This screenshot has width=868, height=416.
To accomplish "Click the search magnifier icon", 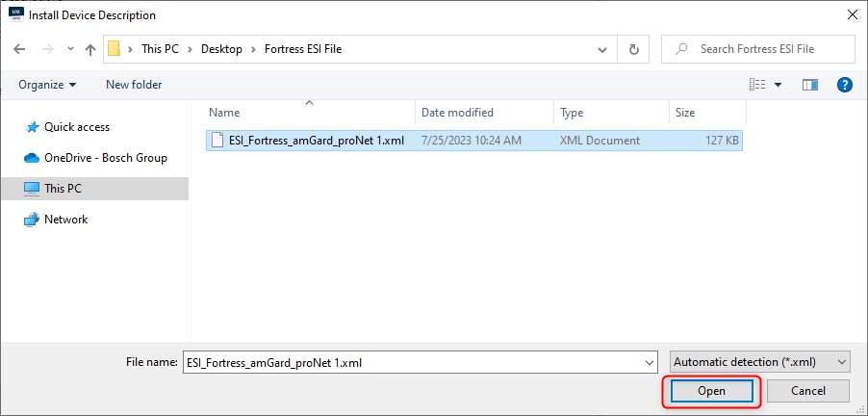I will click(x=682, y=49).
